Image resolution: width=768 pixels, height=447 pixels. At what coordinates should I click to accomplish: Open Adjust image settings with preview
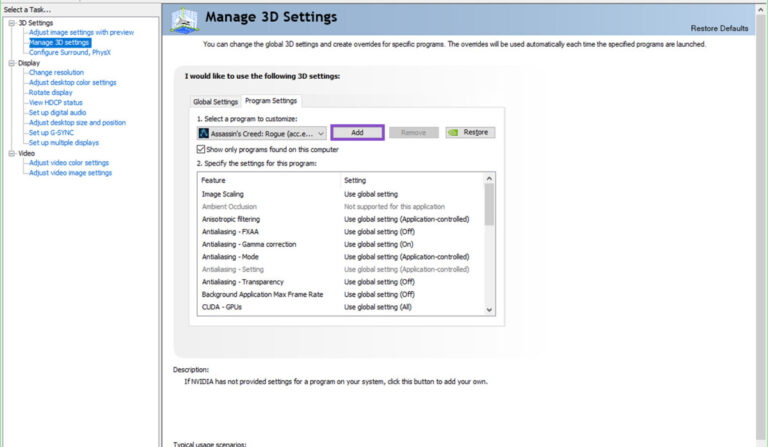click(81, 32)
